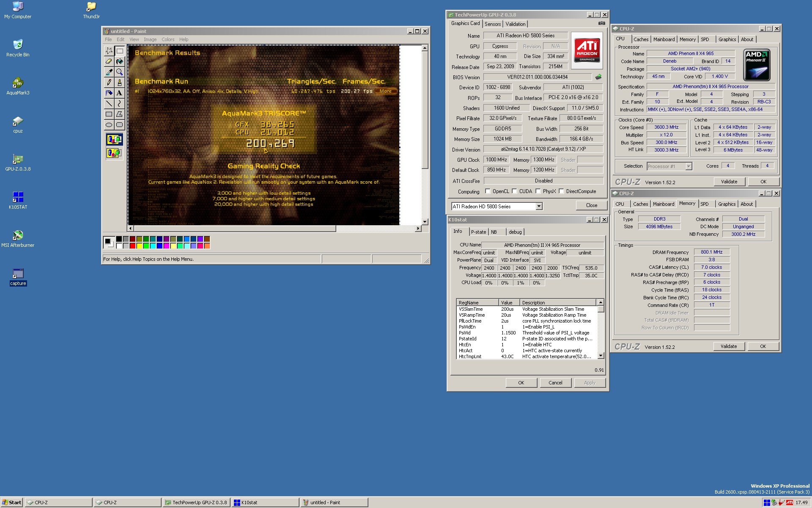Screen dimensions: 812x508
Task: Click the Cancel button in K10stat
Action: (555, 383)
